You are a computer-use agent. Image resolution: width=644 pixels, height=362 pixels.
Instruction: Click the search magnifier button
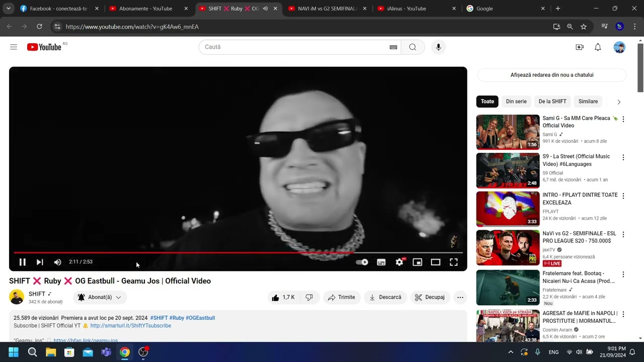click(x=413, y=47)
